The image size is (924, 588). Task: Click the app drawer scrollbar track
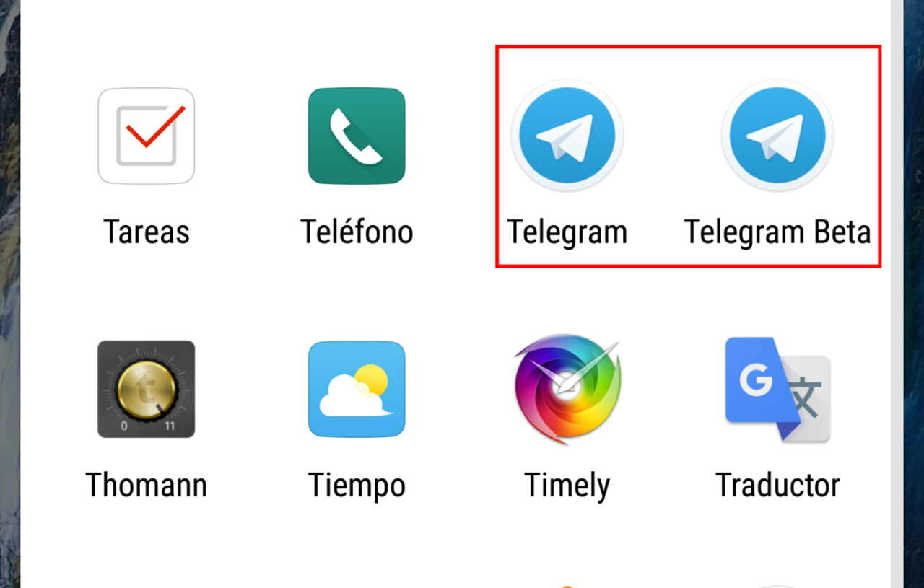pos(895,294)
